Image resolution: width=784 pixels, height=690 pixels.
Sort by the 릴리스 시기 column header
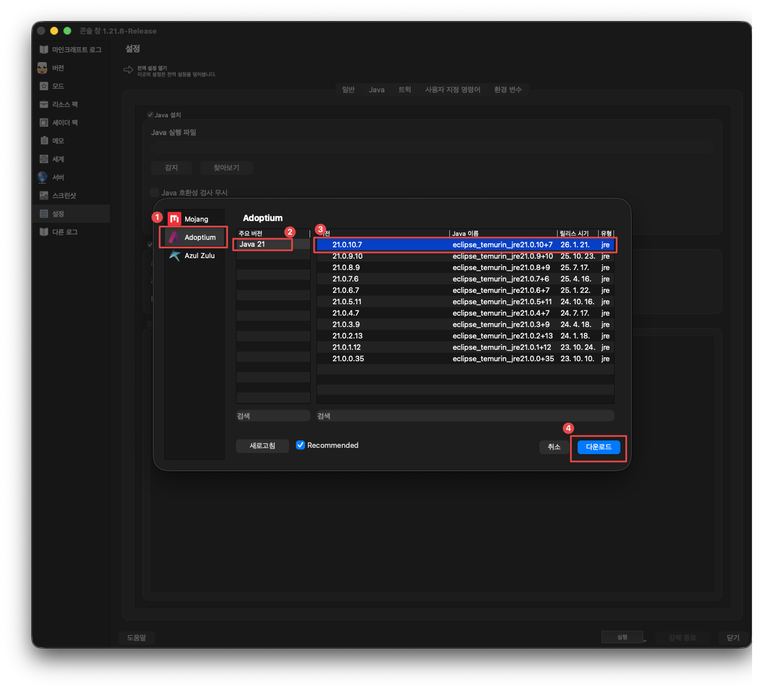click(578, 233)
